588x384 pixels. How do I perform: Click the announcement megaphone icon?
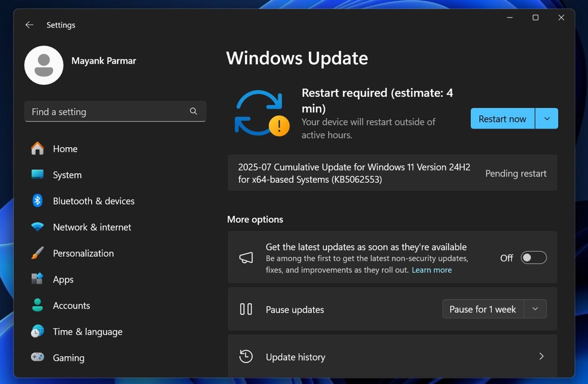[245, 257]
